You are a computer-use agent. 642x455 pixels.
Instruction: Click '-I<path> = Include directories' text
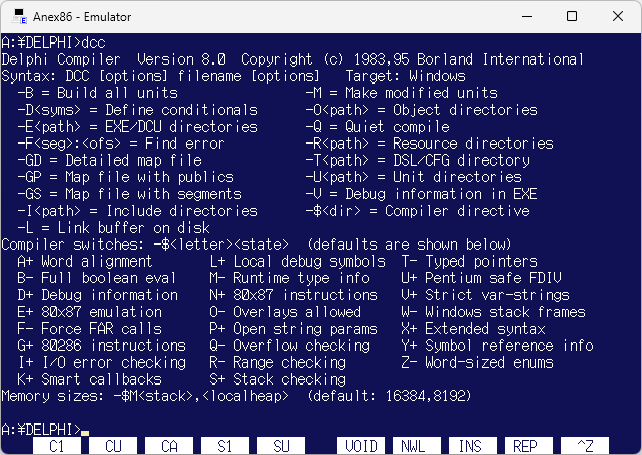coord(138,211)
